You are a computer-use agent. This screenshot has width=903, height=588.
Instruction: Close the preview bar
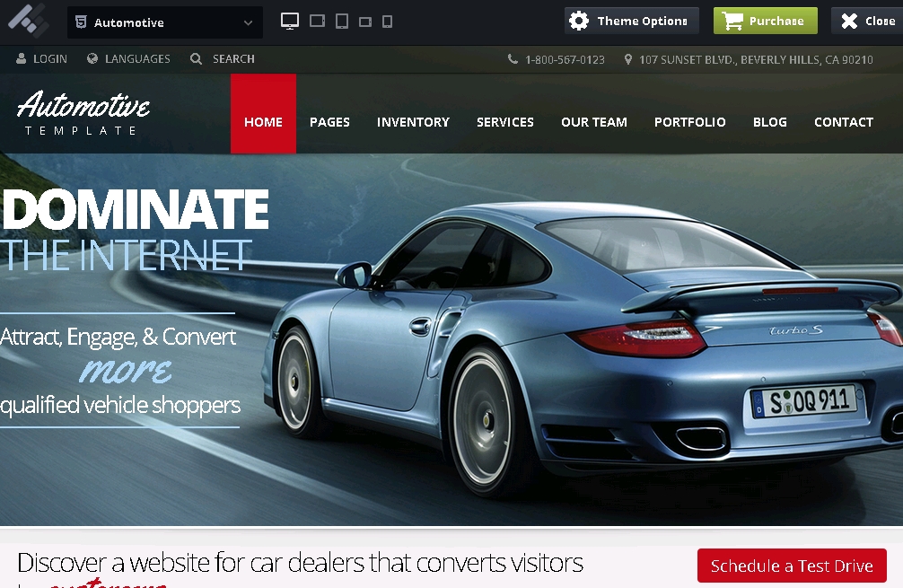pyautogui.click(x=867, y=21)
